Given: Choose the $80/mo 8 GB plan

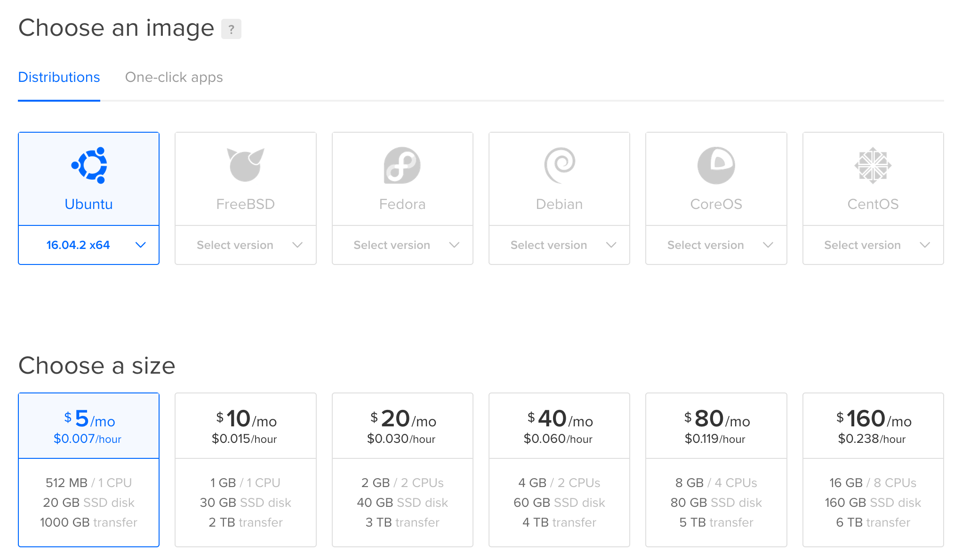Looking at the screenshot, I should pos(716,469).
